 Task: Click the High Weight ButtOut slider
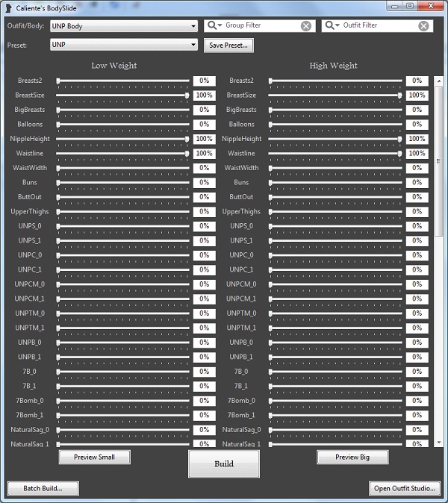[x=335, y=197]
